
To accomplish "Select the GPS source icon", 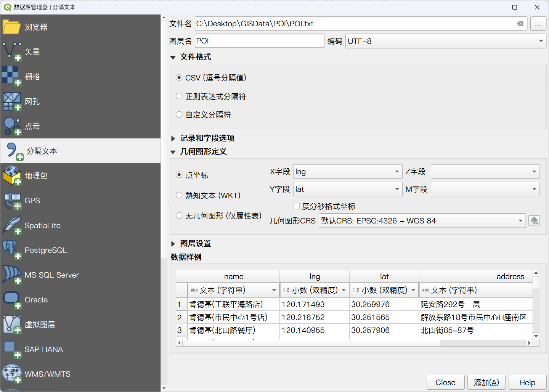I will (12, 201).
